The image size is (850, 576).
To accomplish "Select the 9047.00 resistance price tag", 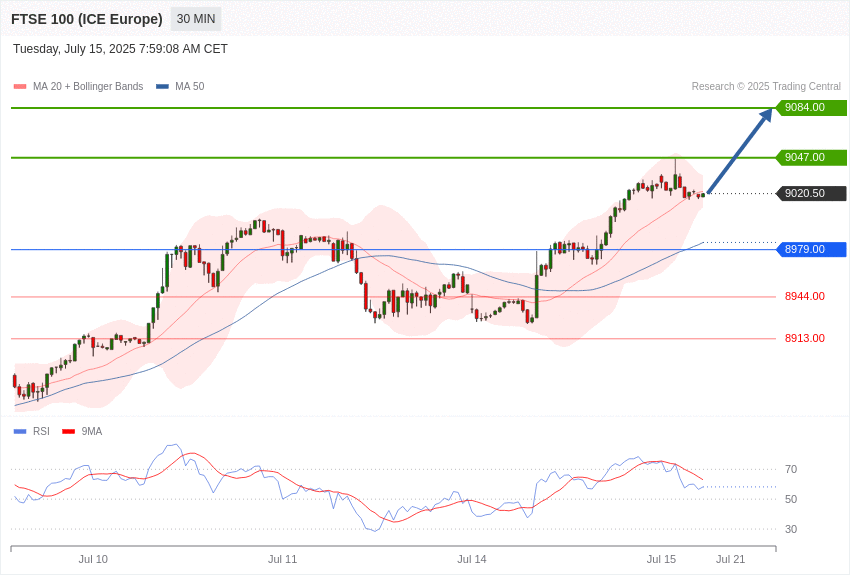I will 812,157.
